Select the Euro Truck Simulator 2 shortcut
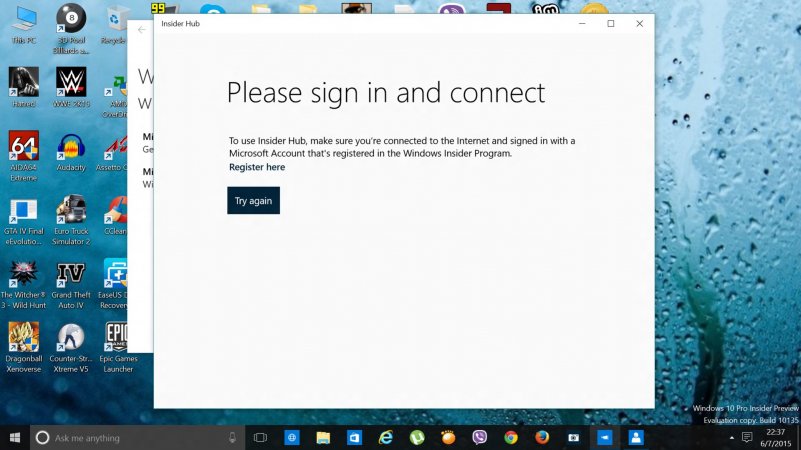Screen dimensions: 801x450 71,220
